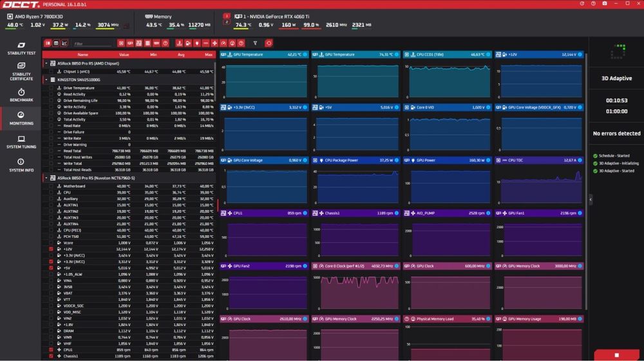The height and width of the screenshot is (361, 644).
Task: Click the blue dot on CPU Package Power graph
Action: pos(396,161)
